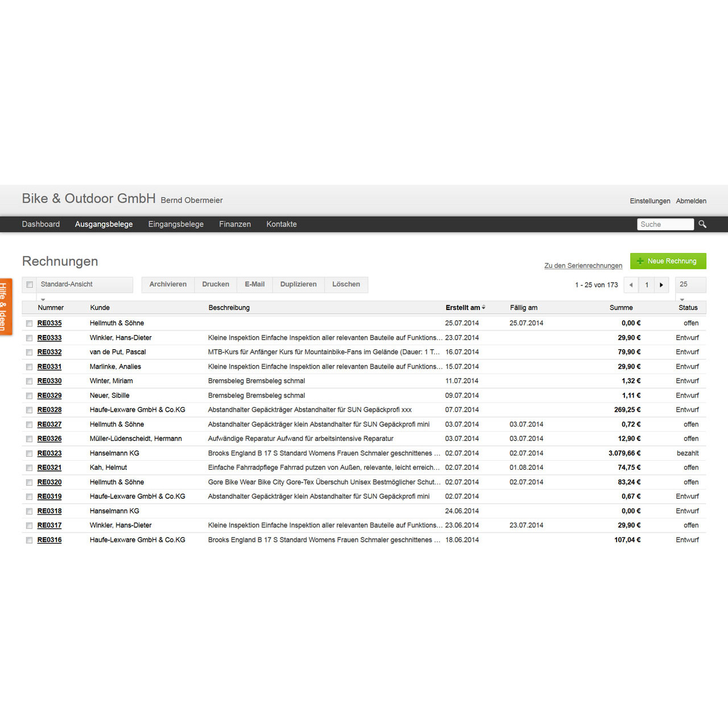Tick the RE0327 row checkbox
728x728 pixels.
(29, 425)
